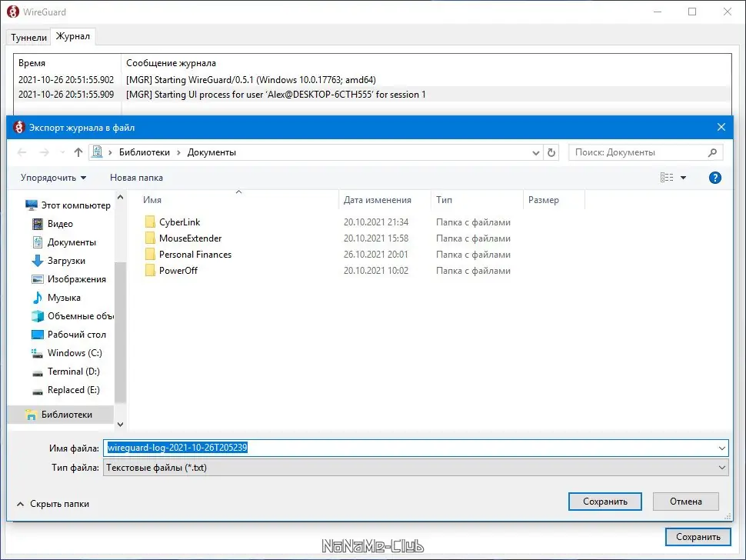Go up one folder level
This screenshot has width=746, height=560.
pos(78,152)
